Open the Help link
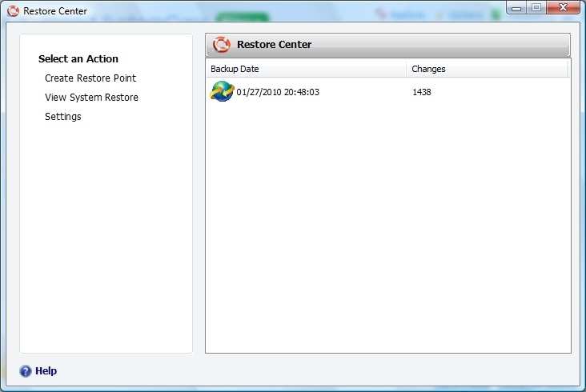The image size is (586, 392). [46, 370]
